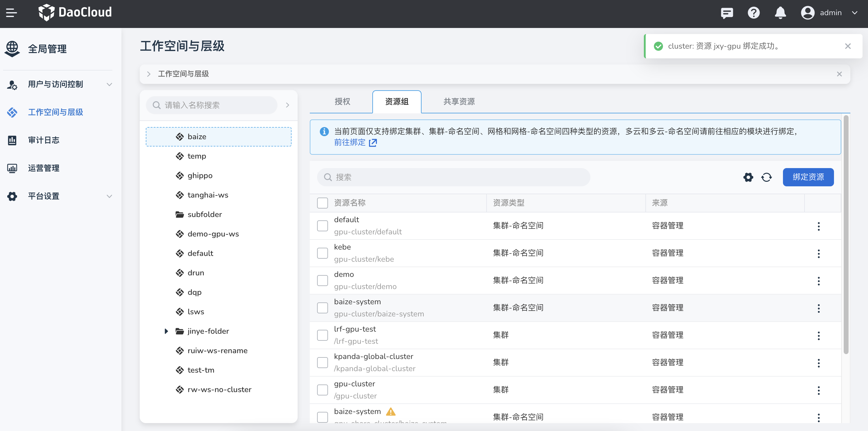The height and width of the screenshot is (431, 868).
Task: Switch to the 授权 tab
Action: 342,102
